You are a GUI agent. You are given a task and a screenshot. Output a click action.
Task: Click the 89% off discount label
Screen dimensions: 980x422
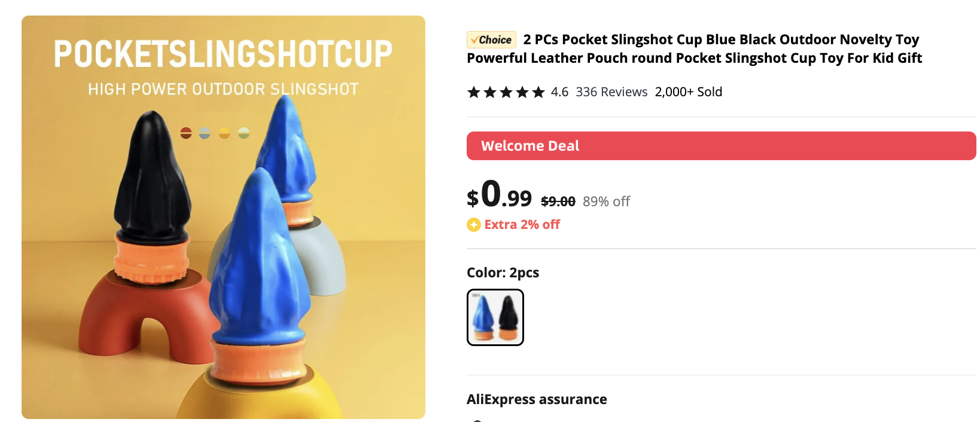606,201
